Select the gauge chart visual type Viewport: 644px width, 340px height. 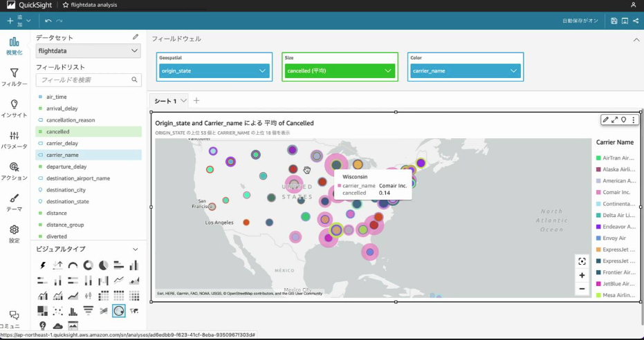click(x=73, y=265)
